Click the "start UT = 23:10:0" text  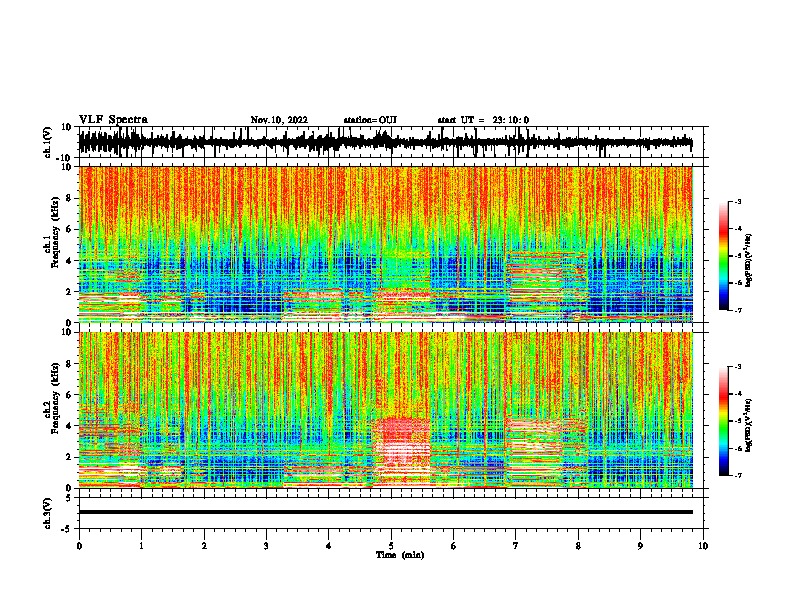point(483,120)
